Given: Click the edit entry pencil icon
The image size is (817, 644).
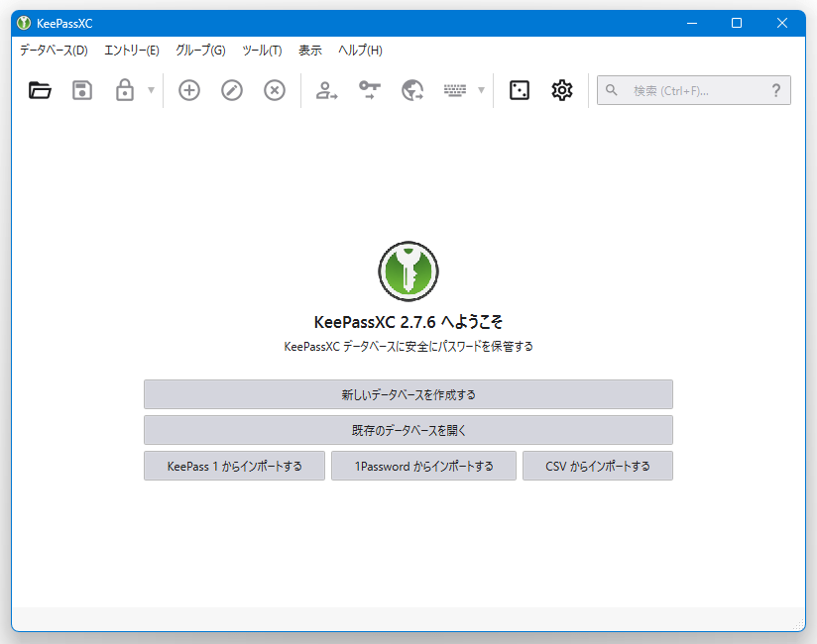Looking at the screenshot, I should pyautogui.click(x=232, y=90).
